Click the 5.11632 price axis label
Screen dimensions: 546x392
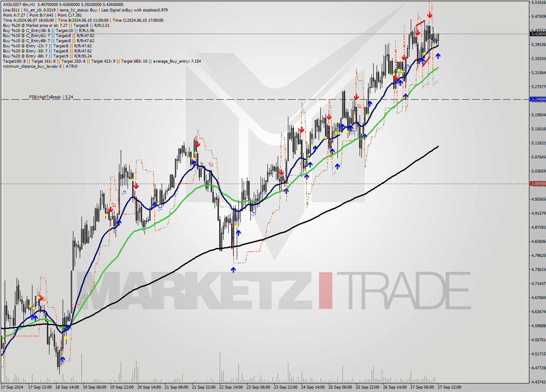click(538, 143)
